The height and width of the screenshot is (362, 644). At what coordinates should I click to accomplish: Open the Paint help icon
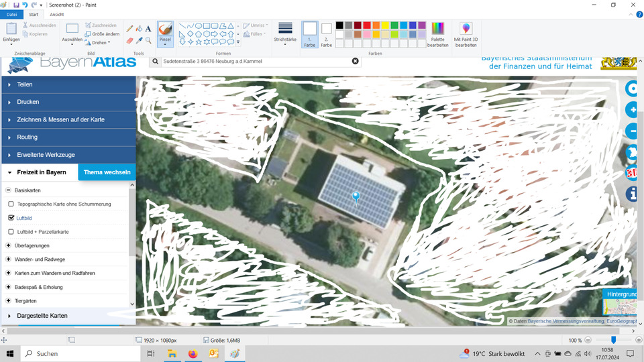click(639, 14)
